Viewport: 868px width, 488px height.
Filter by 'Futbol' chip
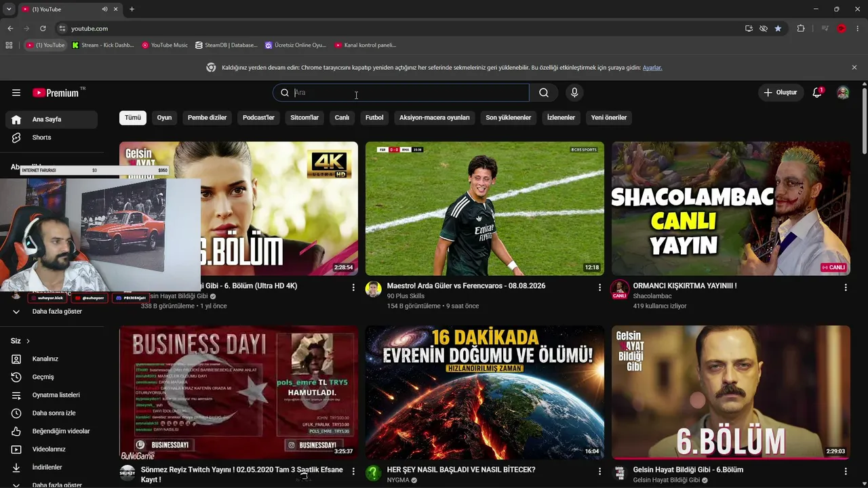pyautogui.click(x=374, y=117)
